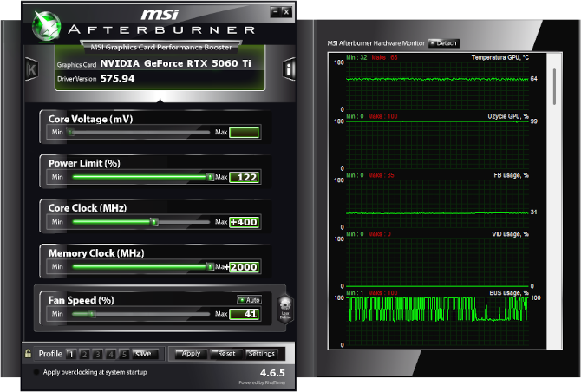Click the Fan Speed slider handle
Image resolution: width=581 pixels, height=392 pixels.
click(x=91, y=314)
